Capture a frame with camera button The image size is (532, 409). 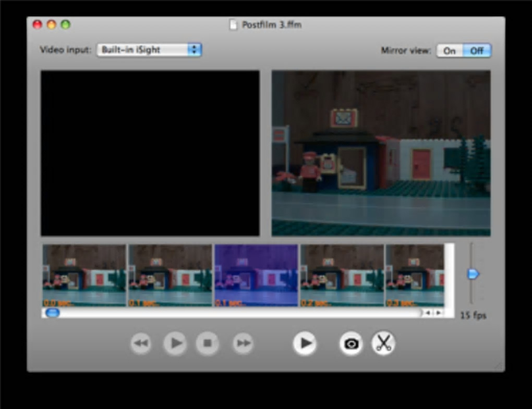[351, 343]
